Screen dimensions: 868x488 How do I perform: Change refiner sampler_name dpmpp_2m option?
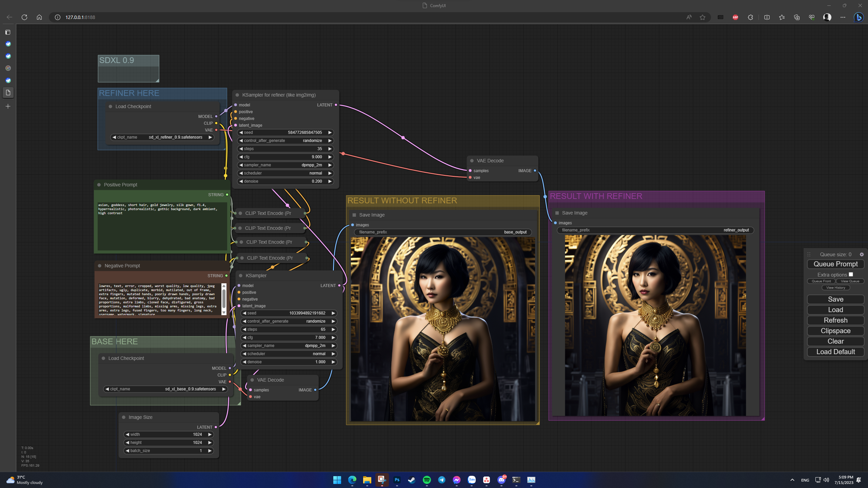[285, 165]
